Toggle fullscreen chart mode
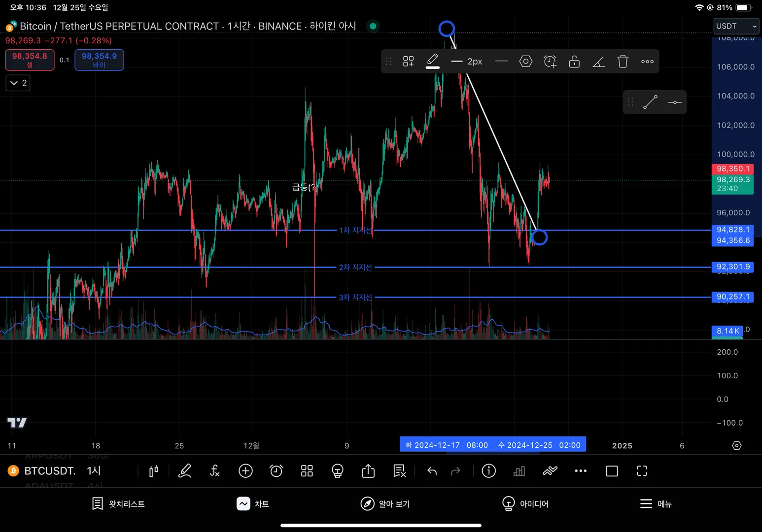 point(642,471)
